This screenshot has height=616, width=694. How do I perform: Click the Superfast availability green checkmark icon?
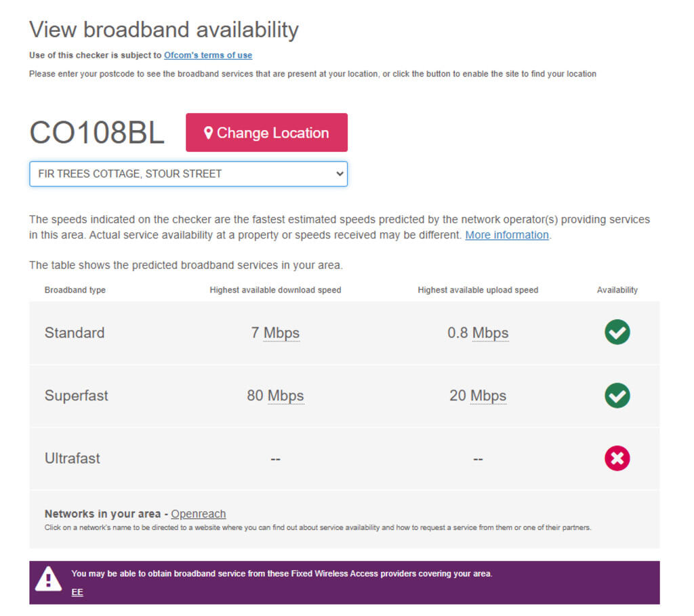617,396
